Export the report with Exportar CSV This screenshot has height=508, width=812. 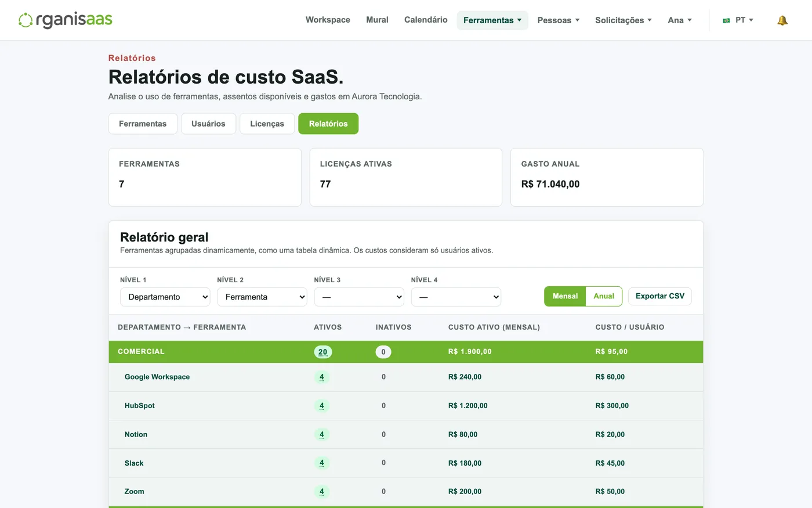tap(660, 296)
